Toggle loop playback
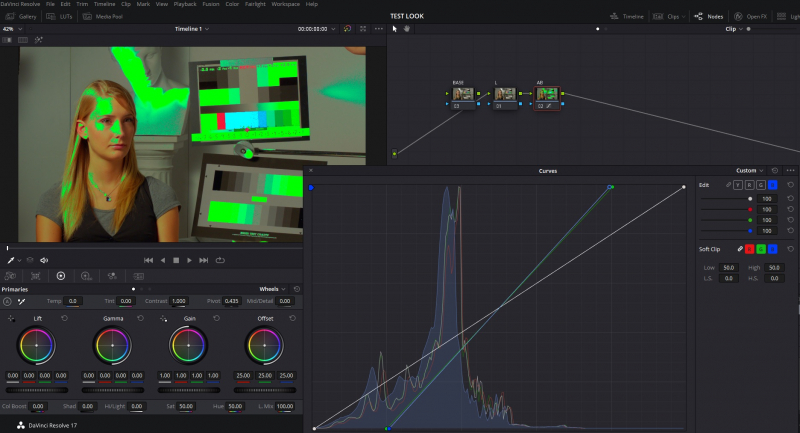 point(219,260)
